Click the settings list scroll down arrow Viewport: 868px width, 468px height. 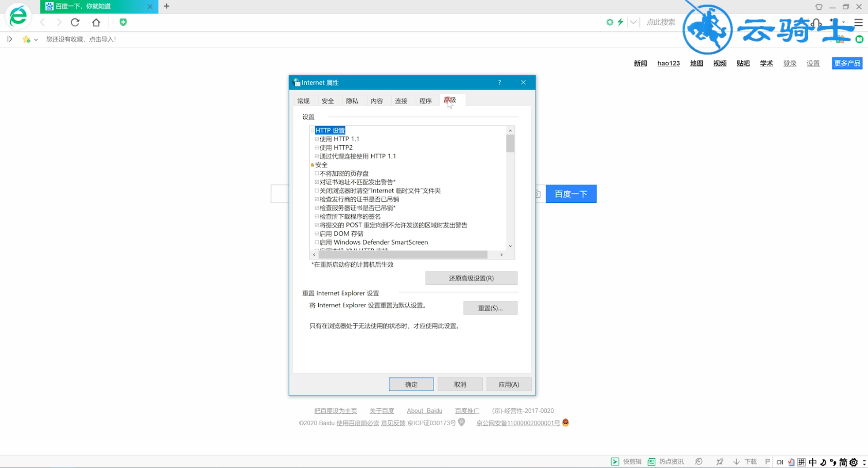510,246
